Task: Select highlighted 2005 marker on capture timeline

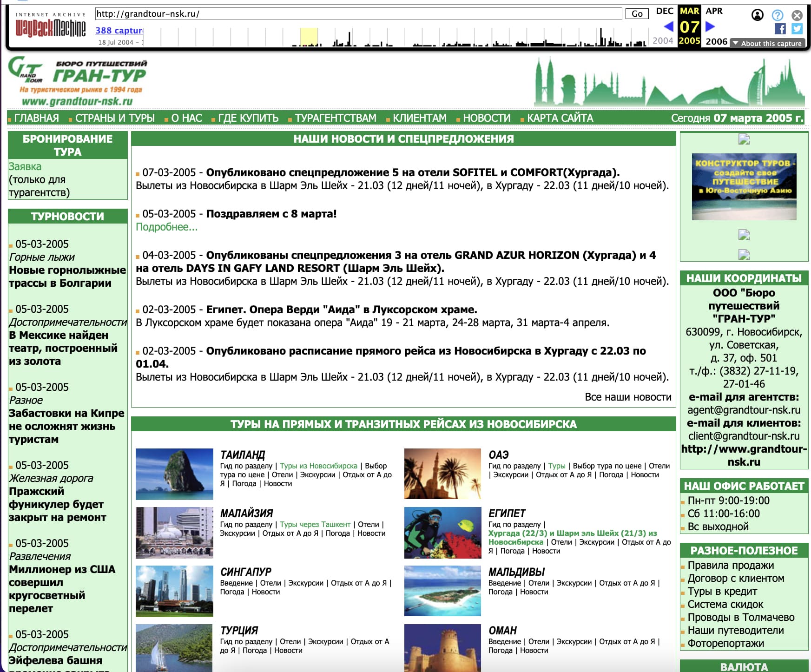Action: pos(309,37)
